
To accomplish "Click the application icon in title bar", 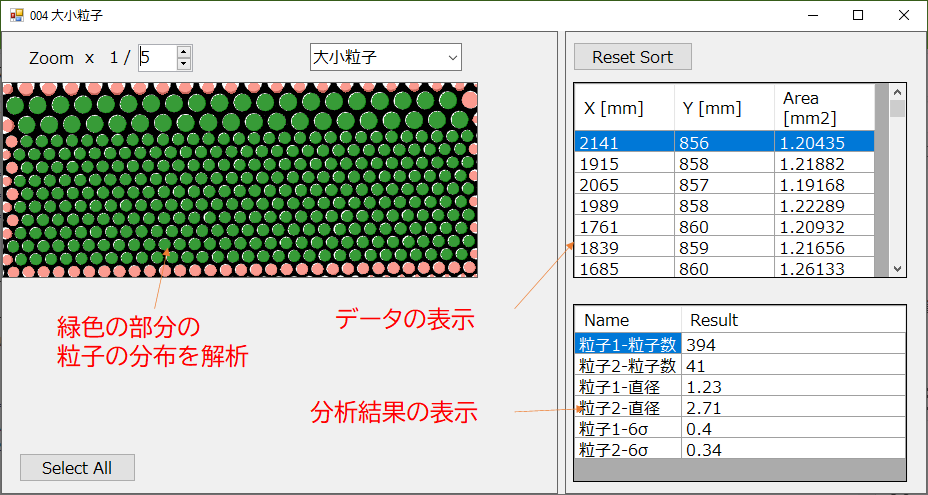I will pos(17,15).
